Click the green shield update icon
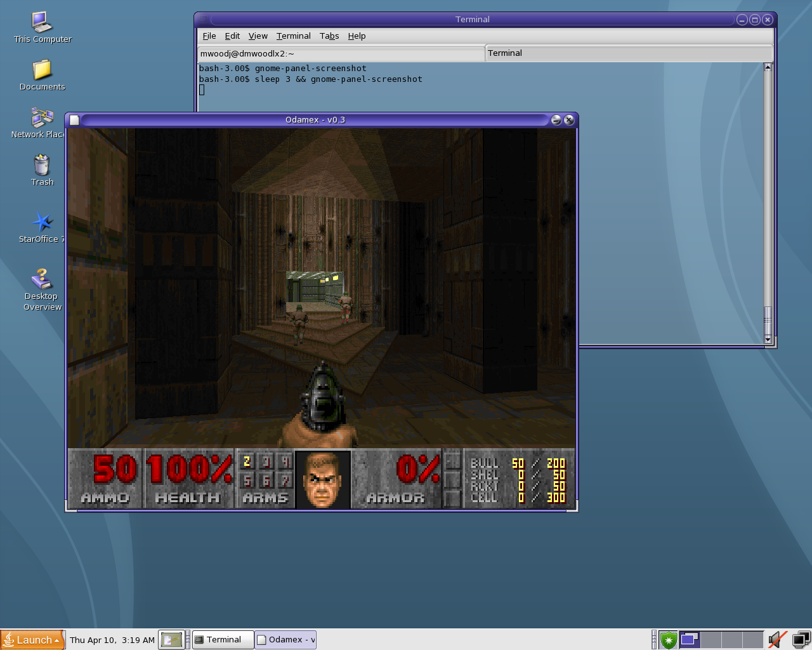 pyautogui.click(x=668, y=640)
